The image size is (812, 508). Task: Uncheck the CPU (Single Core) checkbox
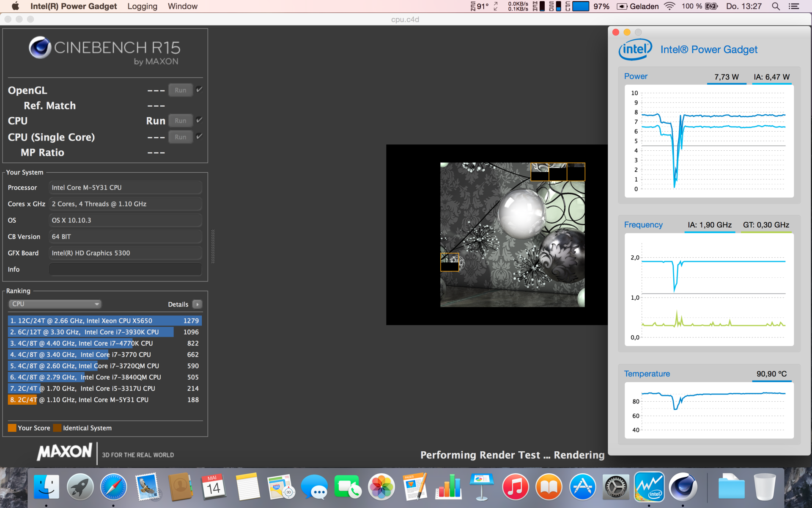coord(199,136)
